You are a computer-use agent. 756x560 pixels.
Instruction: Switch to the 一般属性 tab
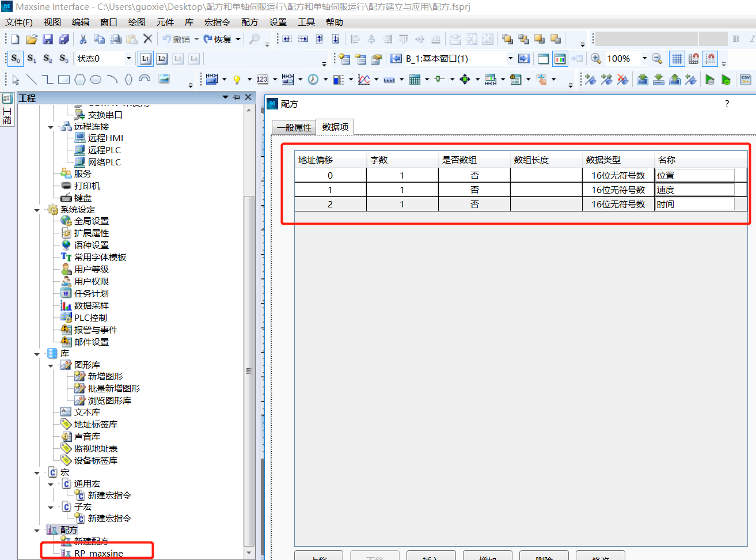point(294,127)
